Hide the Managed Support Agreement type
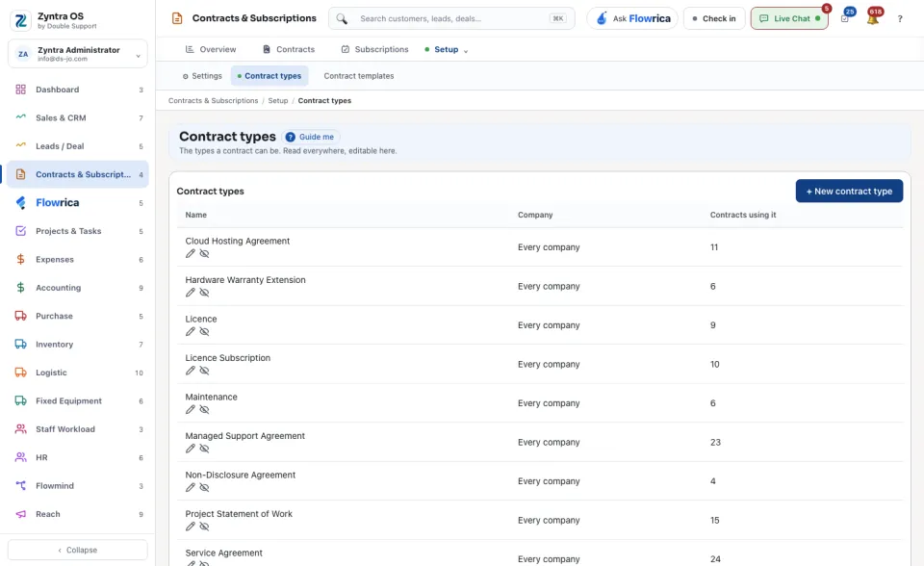The height and width of the screenshot is (566, 924). click(x=204, y=449)
